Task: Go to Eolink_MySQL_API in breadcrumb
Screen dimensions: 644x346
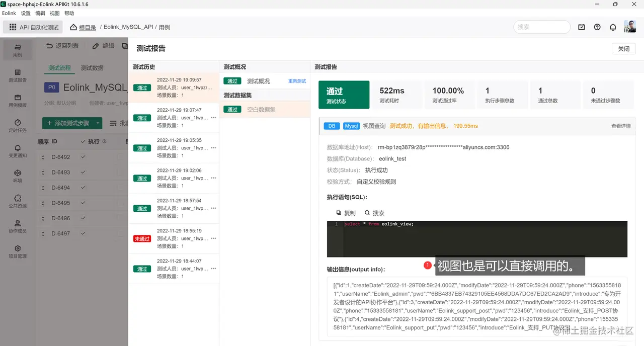Action: tap(128, 27)
